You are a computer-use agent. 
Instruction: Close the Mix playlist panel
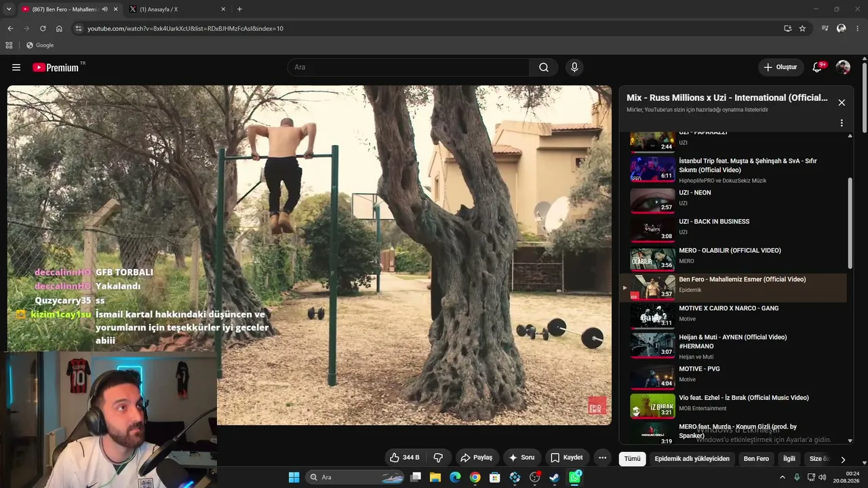coord(842,102)
